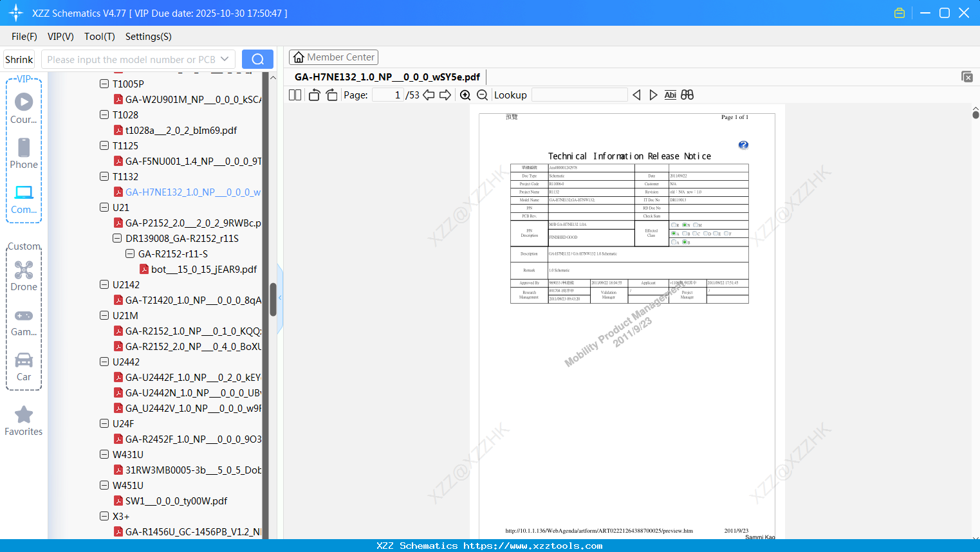980x552 pixels.
Task: Collapse the U2442 folder
Action: 104,362
